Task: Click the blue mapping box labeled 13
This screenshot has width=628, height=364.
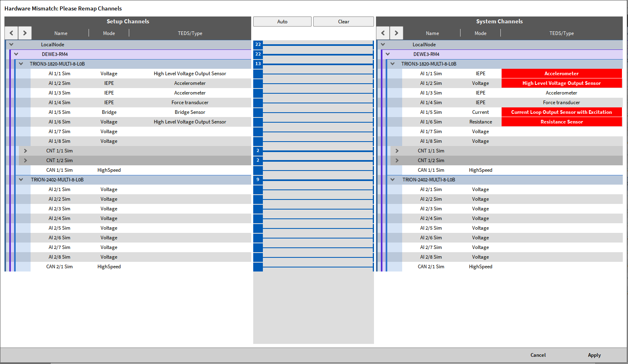Action: [x=258, y=64]
